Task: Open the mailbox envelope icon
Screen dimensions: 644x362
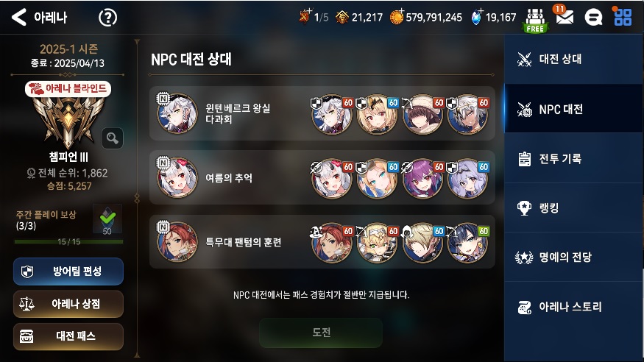Action: click(565, 16)
